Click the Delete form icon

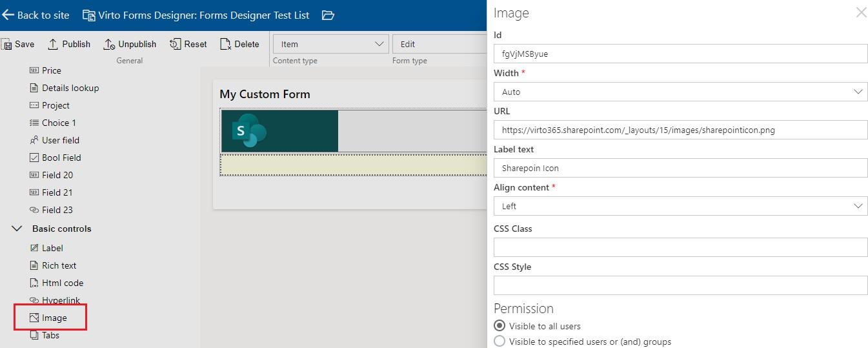coord(225,44)
